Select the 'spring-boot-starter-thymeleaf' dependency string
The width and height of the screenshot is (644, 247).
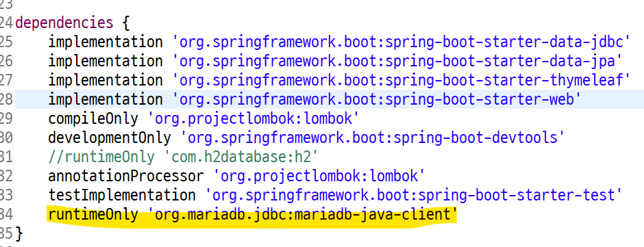(x=401, y=80)
